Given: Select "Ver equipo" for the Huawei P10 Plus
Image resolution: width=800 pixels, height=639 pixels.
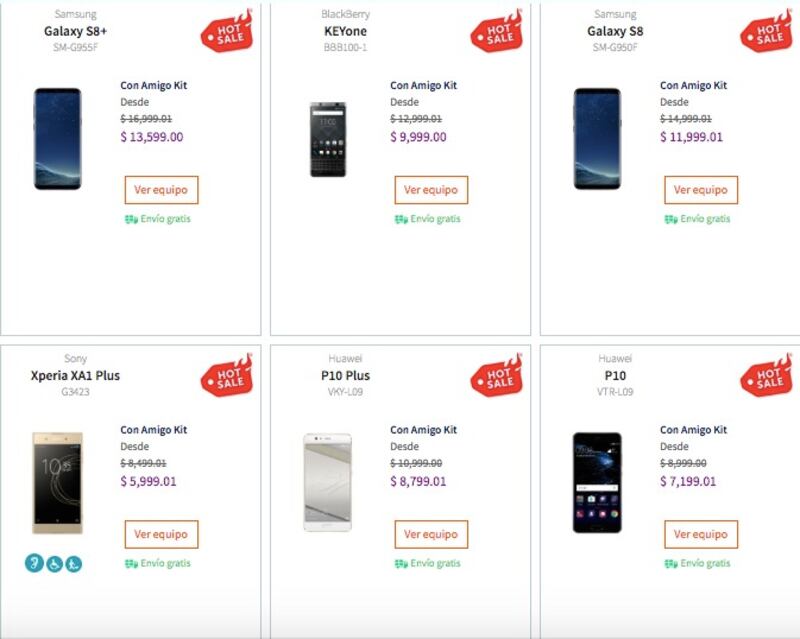Looking at the screenshot, I should point(431,534).
